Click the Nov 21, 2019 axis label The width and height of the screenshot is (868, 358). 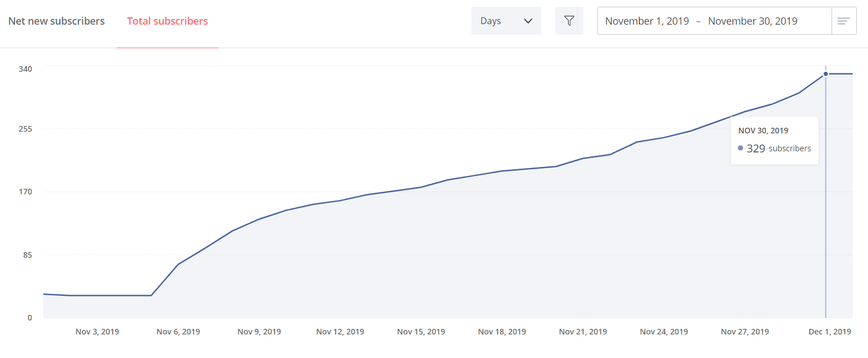583,332
